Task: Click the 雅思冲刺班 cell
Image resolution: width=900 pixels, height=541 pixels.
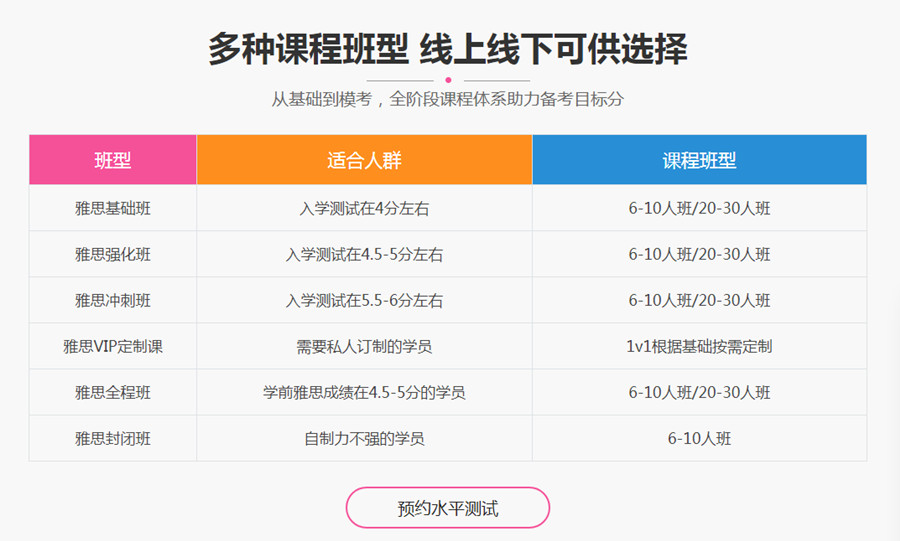Action: click(112, 300)
